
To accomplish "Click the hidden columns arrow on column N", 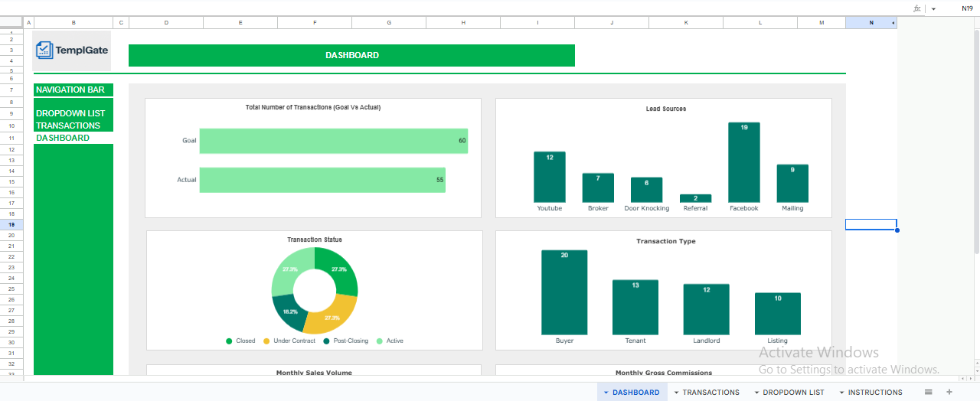I will [893, 23].
